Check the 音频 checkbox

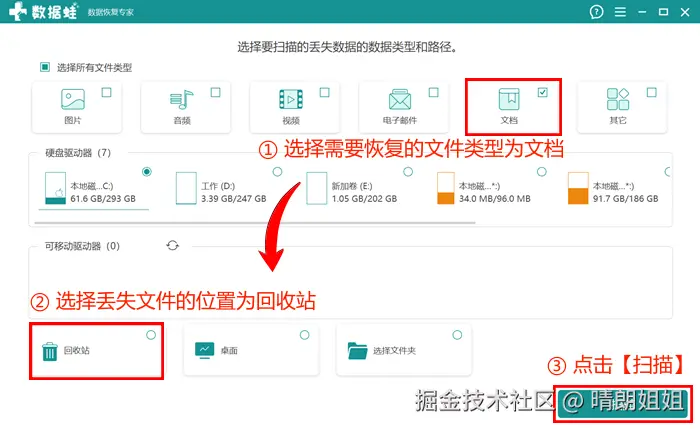pyautogui.click(x=216, y=92)
